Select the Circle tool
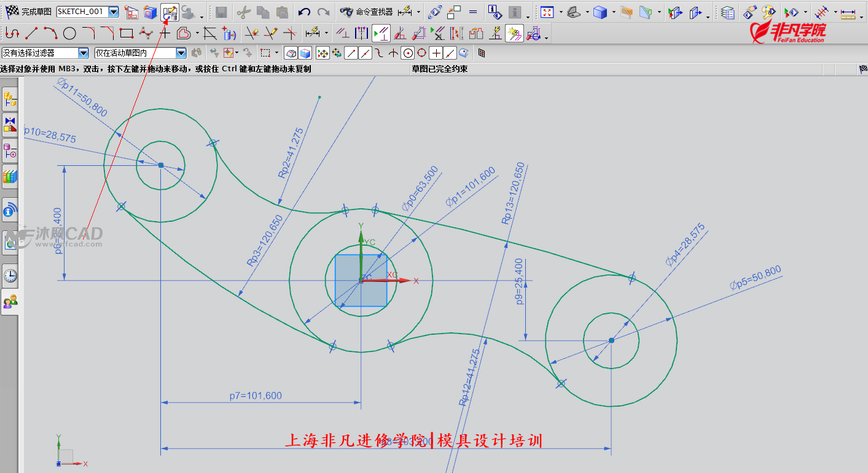This screenshot has height=473, width=868. pos(69,33)
